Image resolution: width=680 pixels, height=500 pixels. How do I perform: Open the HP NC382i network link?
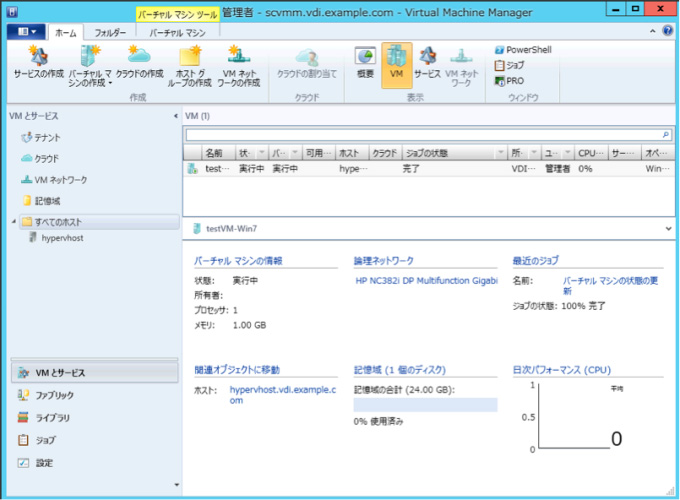coord(426,281)
